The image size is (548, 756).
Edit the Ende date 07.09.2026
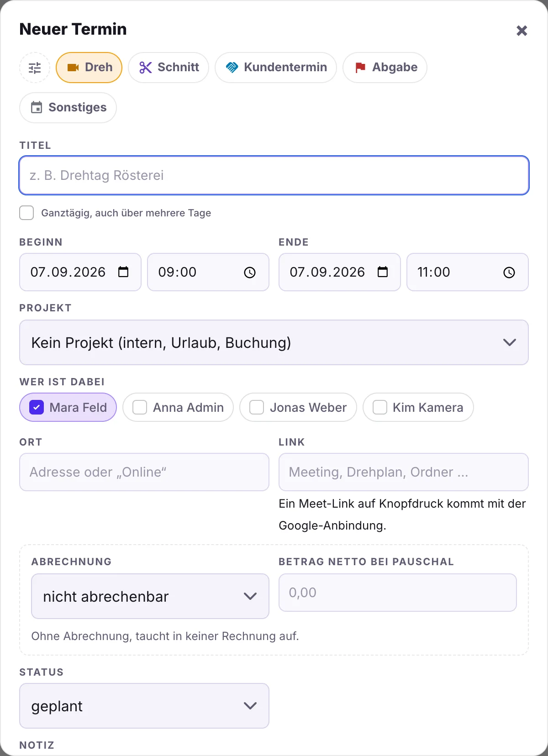[340, 272]
